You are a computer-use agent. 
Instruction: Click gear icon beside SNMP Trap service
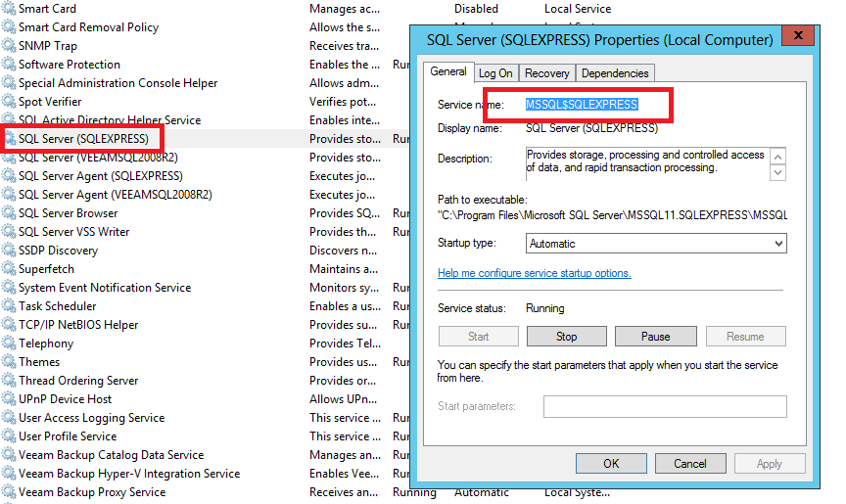tap(9, 46)
